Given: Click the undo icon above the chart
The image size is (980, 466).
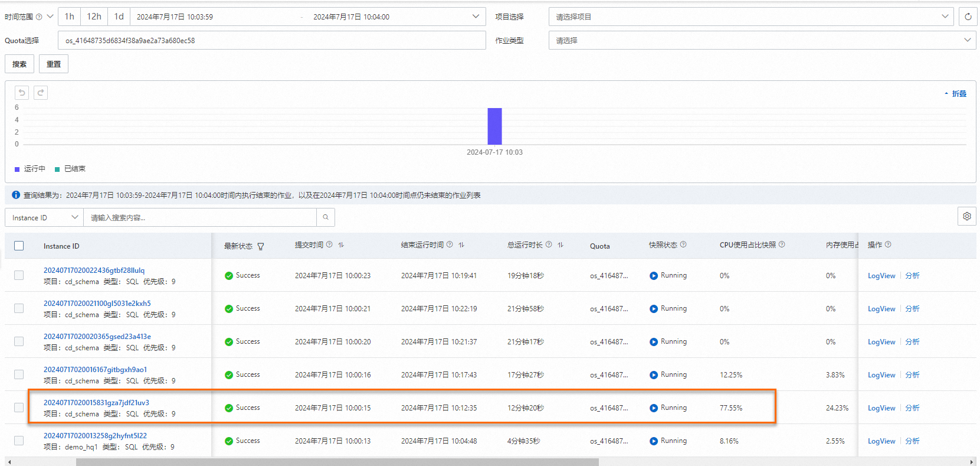Looking at the screenshot, I should [22, 93].
